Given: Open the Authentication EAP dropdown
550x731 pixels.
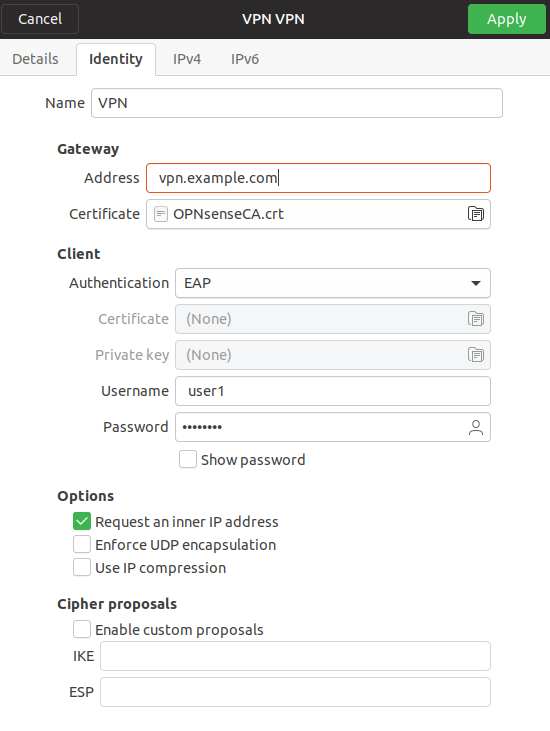Looking at the screenshot, I should pyautogui.click(x=333, y=283).
